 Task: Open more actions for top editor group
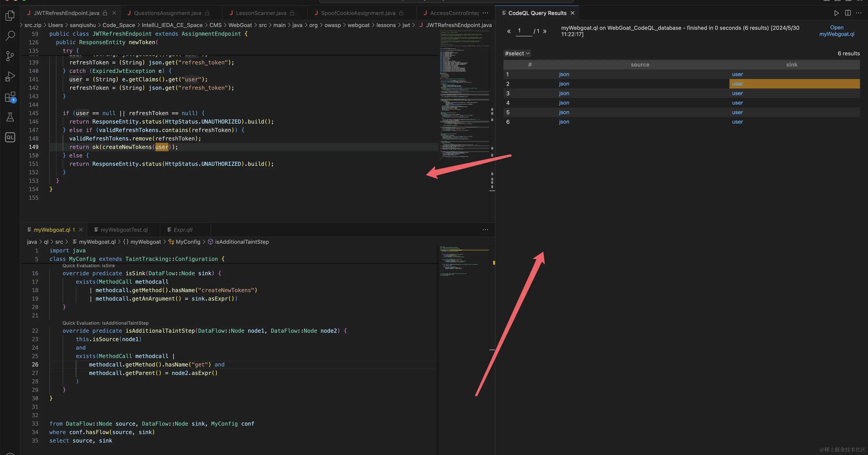(485, 13)
